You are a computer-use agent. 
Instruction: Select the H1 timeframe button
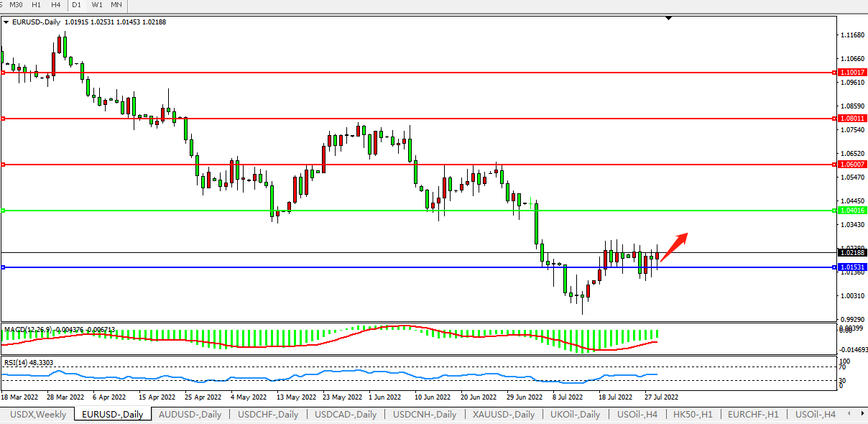click(37, 5)
